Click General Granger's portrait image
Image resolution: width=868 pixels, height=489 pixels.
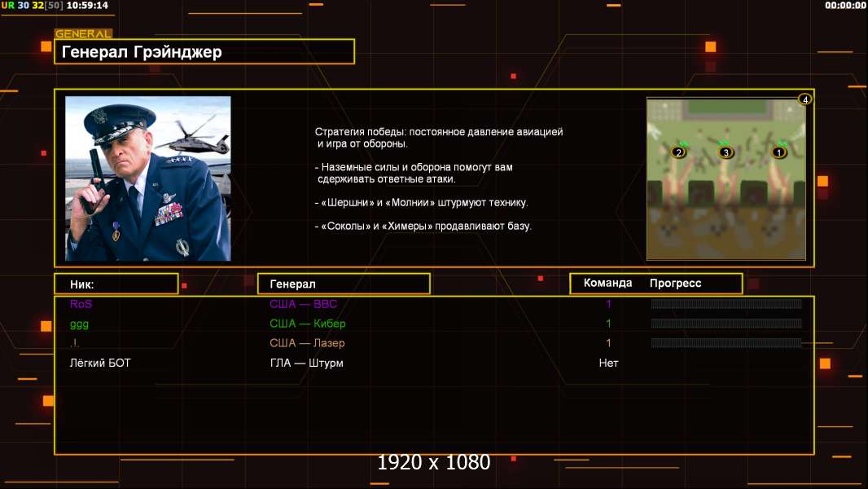click(148, 178)
